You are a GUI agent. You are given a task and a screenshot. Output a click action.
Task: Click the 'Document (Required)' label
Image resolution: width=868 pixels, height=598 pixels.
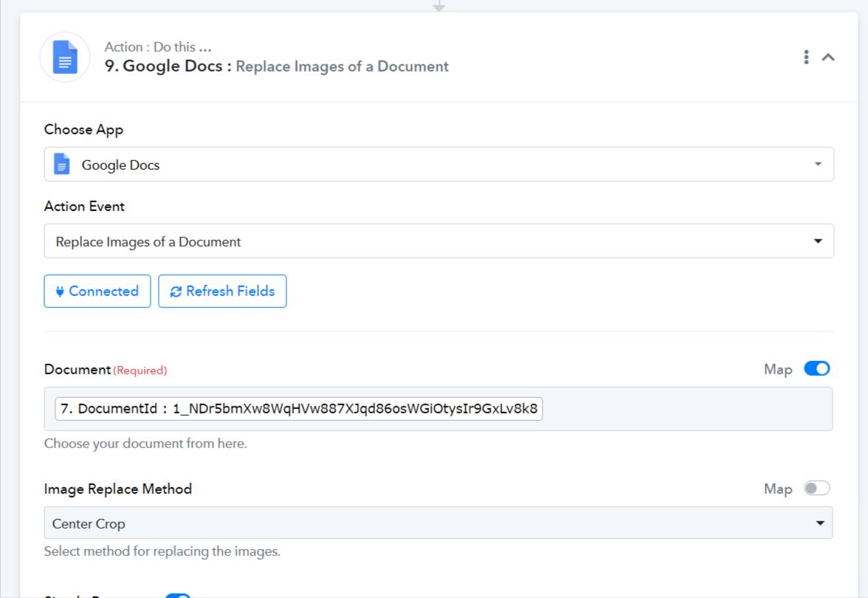(x=105, y=369)
